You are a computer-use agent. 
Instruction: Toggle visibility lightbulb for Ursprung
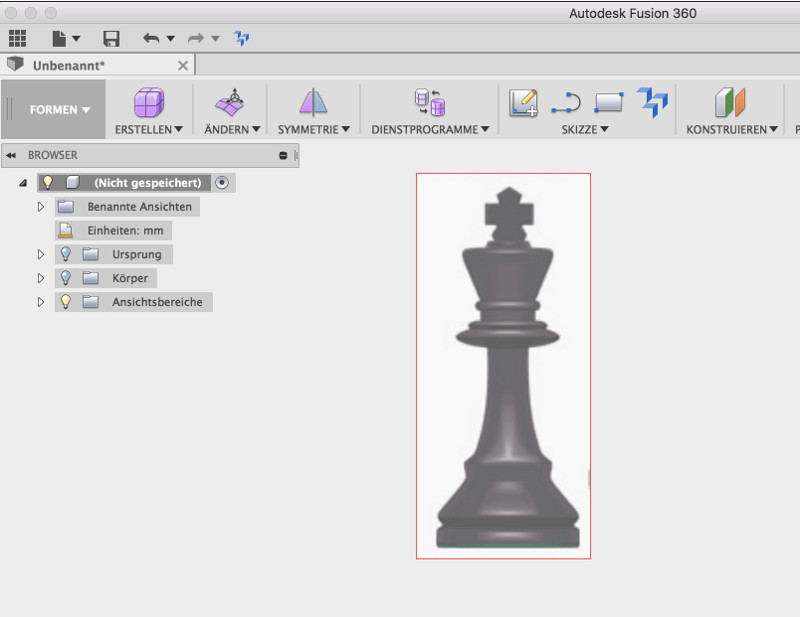click(x=66, y=254)
